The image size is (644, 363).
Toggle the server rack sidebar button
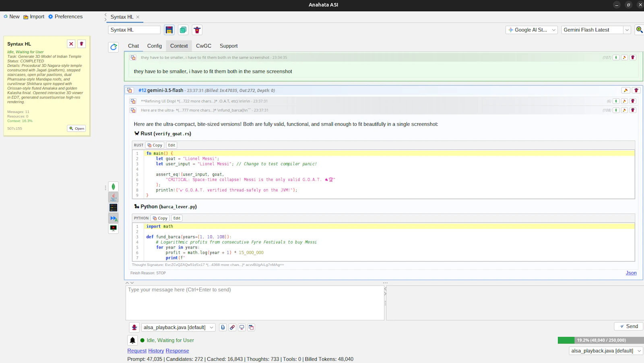[x=114, y=207]
